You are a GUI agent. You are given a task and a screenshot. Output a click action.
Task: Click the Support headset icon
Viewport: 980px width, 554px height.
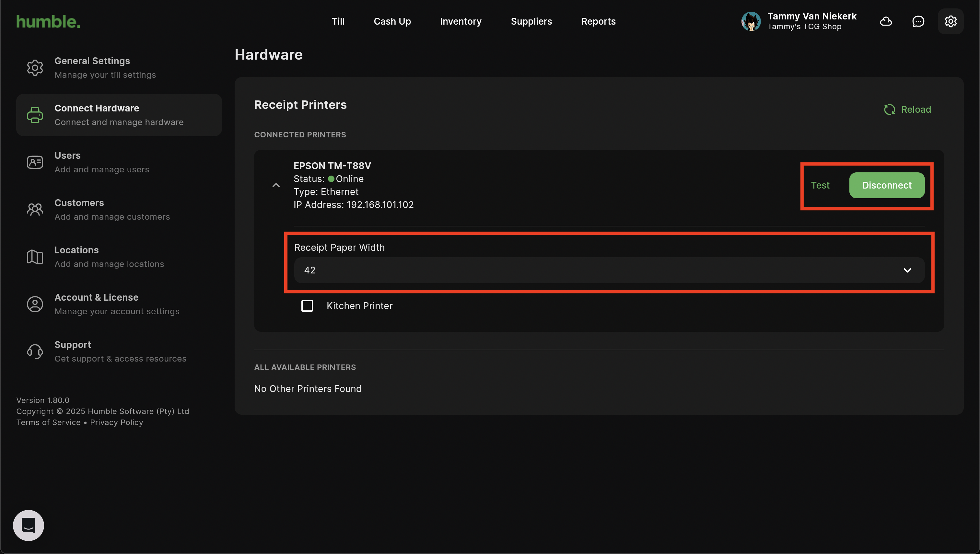35,351
